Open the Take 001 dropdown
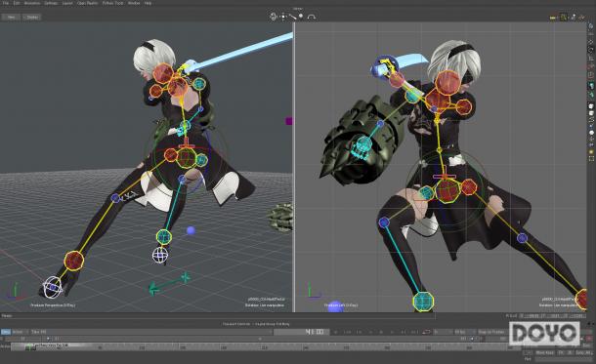Screen dimensions: 596x364 [151, 332]
